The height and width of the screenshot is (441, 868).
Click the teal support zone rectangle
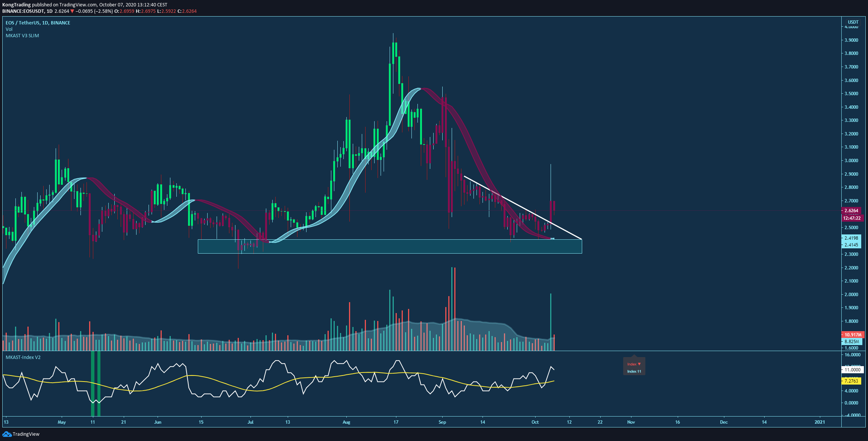pos(390,246)
